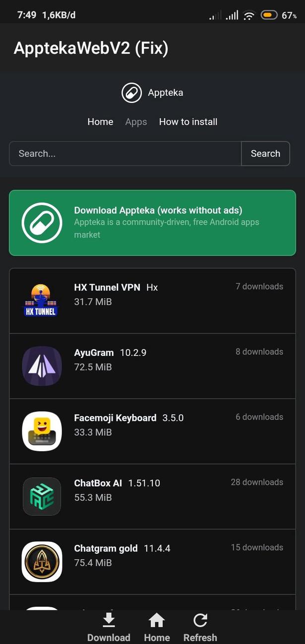Open the How to install page
The image size is (305, 644).
click(188, 121)
